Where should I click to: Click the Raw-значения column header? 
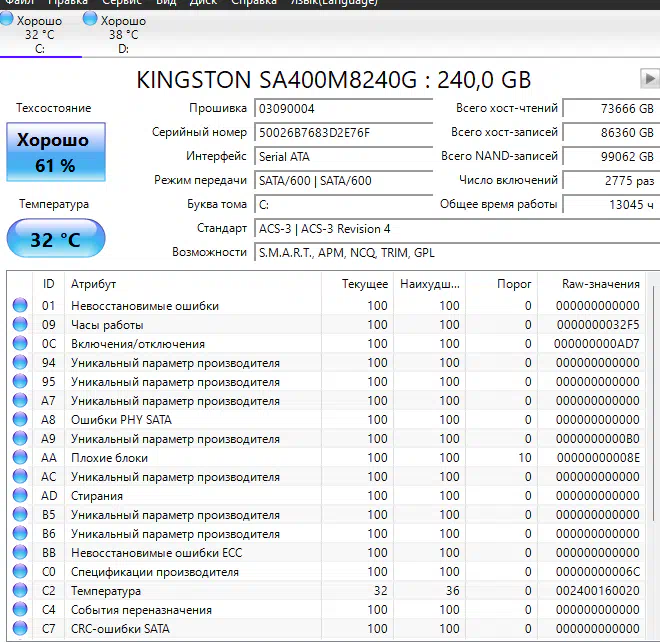point(591,284)
